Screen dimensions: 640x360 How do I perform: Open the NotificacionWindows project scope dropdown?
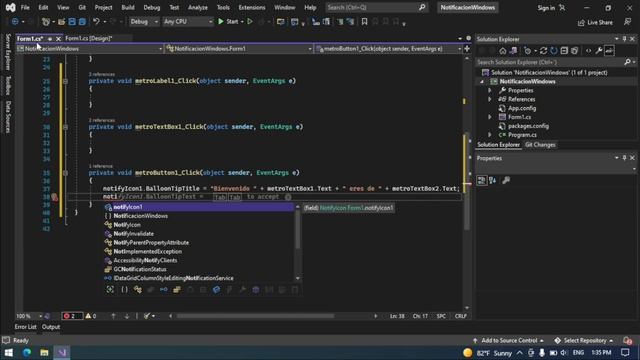point(89,49)
